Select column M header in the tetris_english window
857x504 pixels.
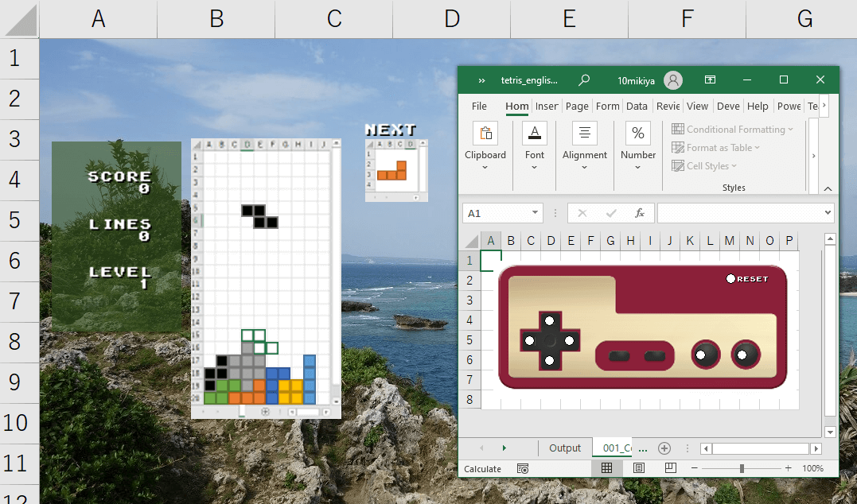tap(730, 241)
